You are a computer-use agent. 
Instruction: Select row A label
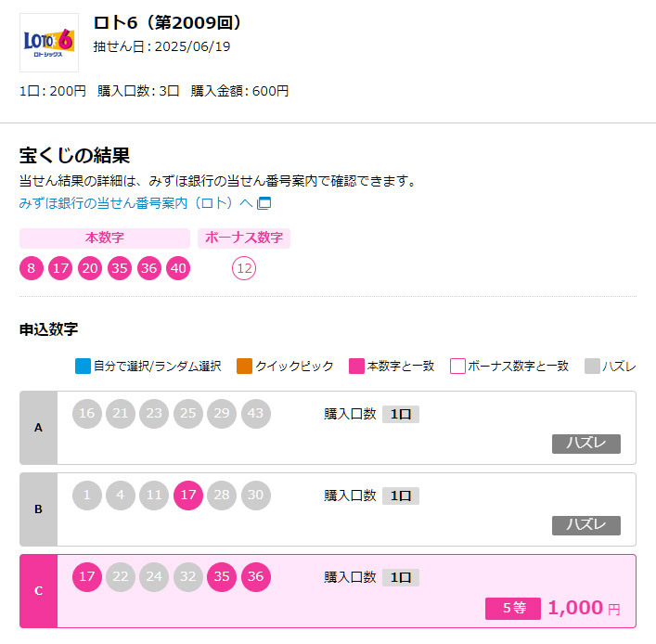38,428
